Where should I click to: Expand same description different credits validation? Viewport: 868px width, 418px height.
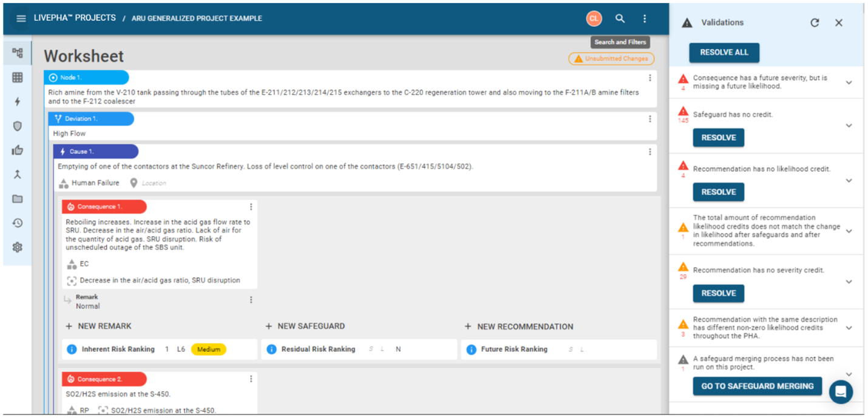849,328
